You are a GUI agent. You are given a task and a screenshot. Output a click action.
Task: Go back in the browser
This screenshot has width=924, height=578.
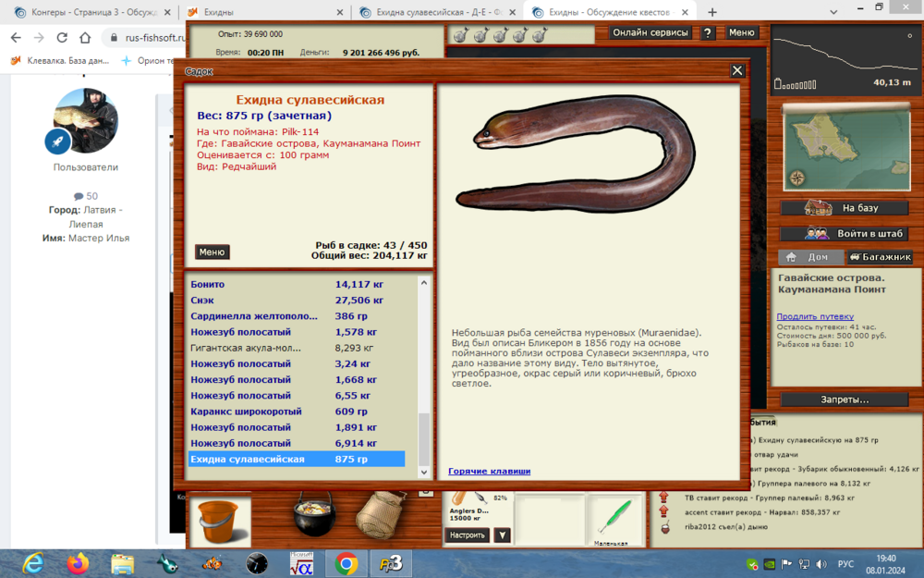[x=16, y=38]
